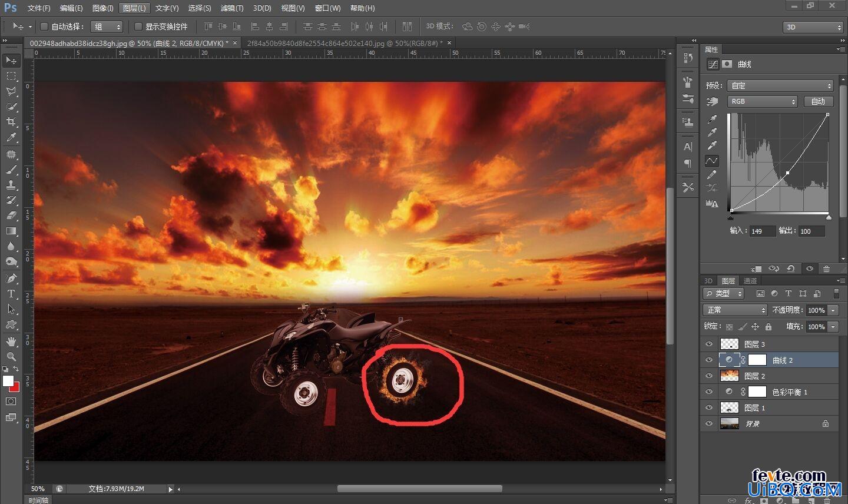Hide the 图层 2 layer eye
Viewport: 848px width, 504px height.
709,376
